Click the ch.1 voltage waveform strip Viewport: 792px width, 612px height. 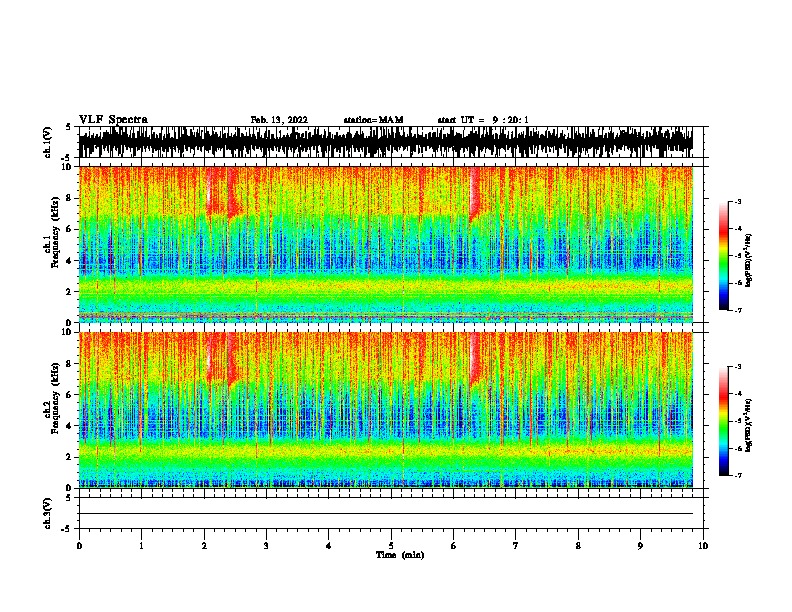point(386,142)
